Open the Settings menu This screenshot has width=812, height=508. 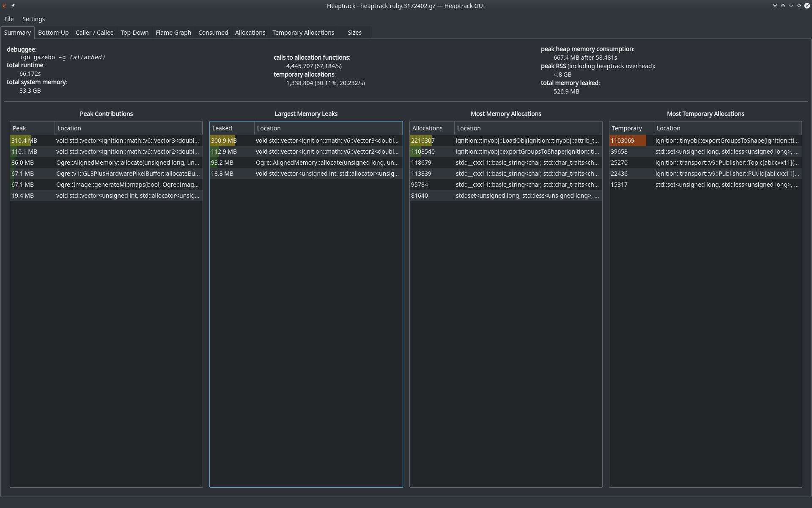[x=33, y=19]
